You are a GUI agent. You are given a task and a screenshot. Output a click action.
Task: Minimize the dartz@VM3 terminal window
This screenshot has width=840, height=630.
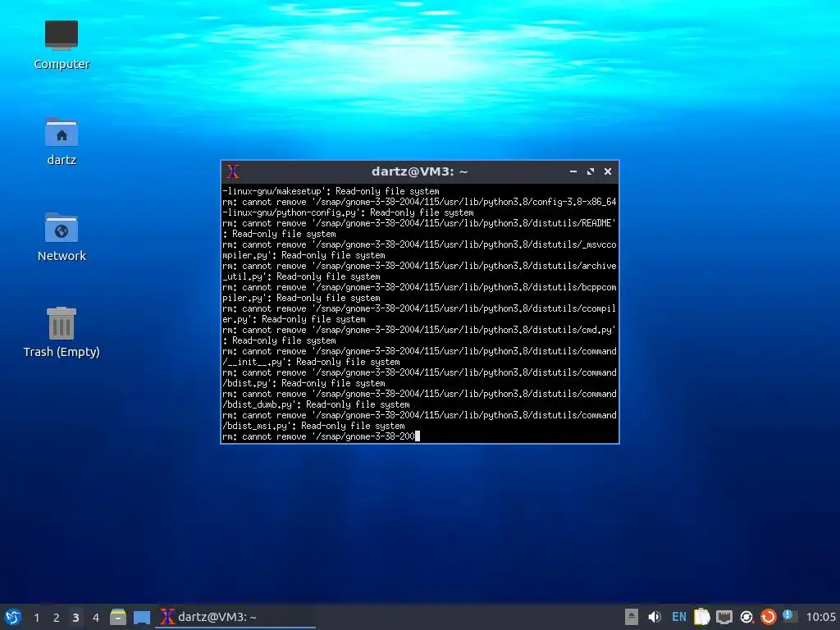pos(573,171)
